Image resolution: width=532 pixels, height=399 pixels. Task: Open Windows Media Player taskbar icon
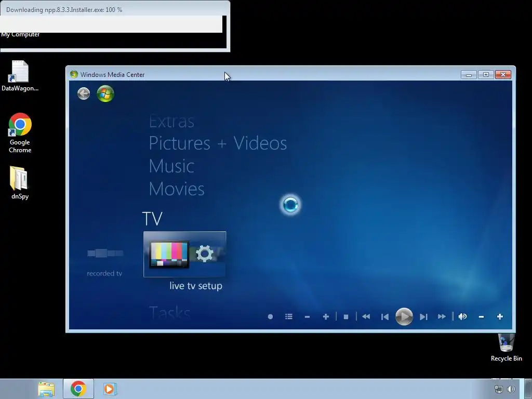(x=110, y=389)
